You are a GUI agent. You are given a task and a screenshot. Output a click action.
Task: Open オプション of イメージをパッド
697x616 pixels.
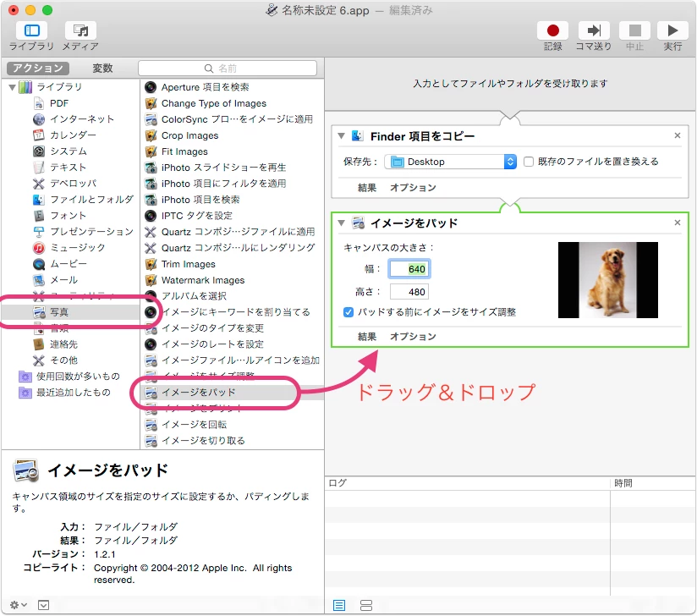point(413,337)
